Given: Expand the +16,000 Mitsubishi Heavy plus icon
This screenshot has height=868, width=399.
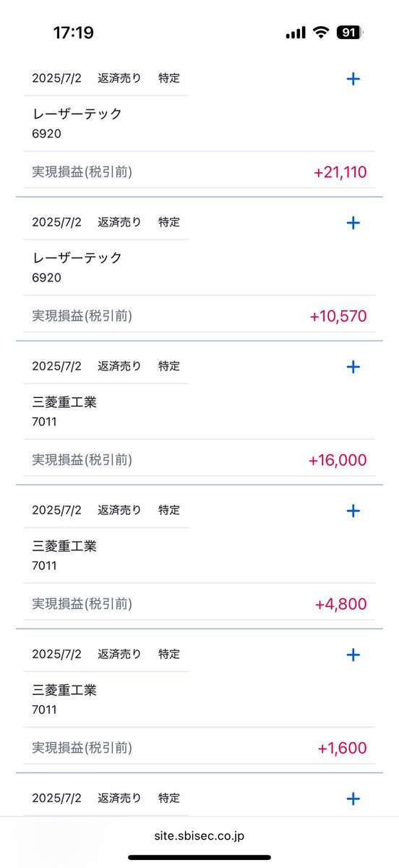Looking at the screenshot, I should pos(353,367).
